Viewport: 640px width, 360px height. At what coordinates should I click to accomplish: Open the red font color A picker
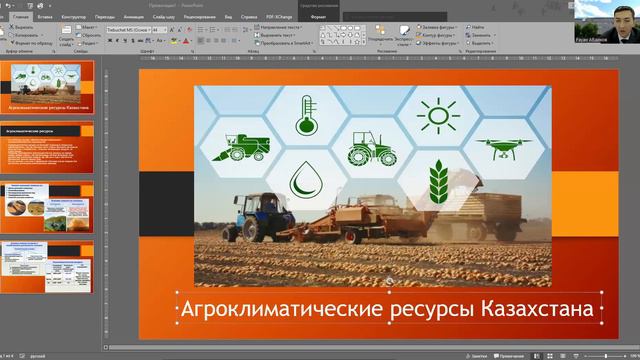(x=186, y=41)
